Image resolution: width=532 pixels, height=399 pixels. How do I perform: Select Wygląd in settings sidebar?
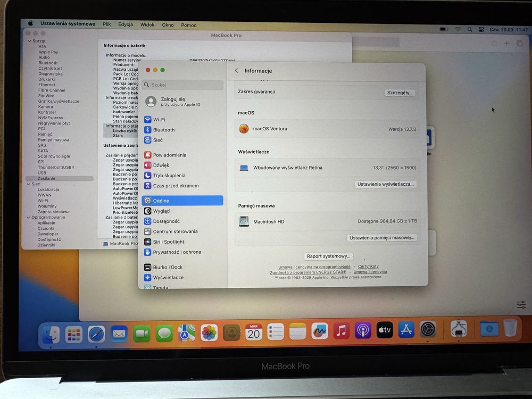pyautogui.click(x=183, y=211)
